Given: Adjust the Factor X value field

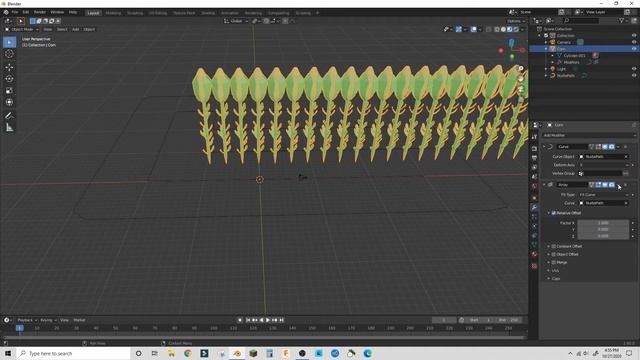Looking at the screenshot, I should (603, 223).
